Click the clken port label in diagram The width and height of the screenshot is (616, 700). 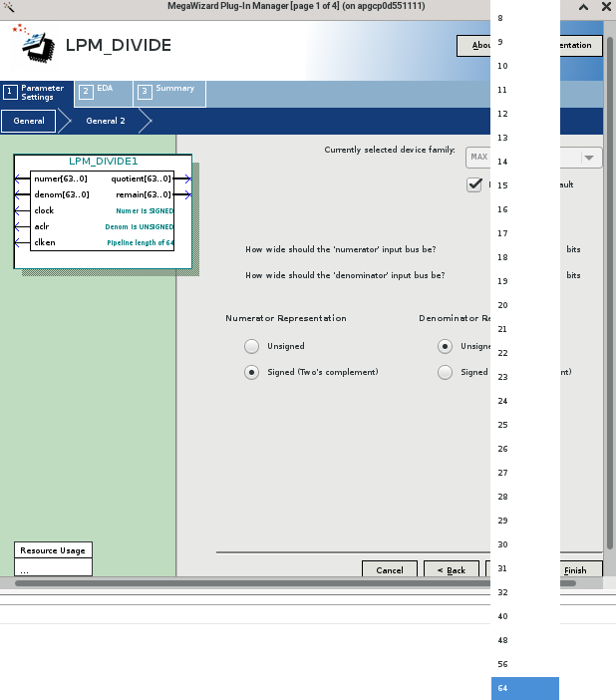click(45, 242)
